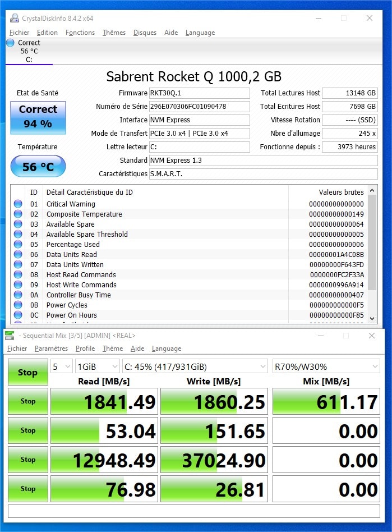Click the status orb beside Percentage Used
This screenshot has height=532, width=392.
pyautogui.click(x=18, y=245)
